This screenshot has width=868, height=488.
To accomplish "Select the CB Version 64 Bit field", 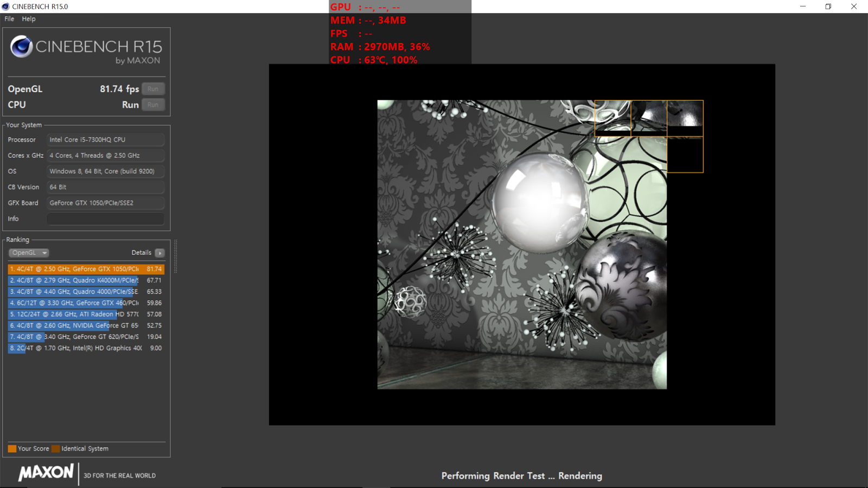I will tap(105, 187).
